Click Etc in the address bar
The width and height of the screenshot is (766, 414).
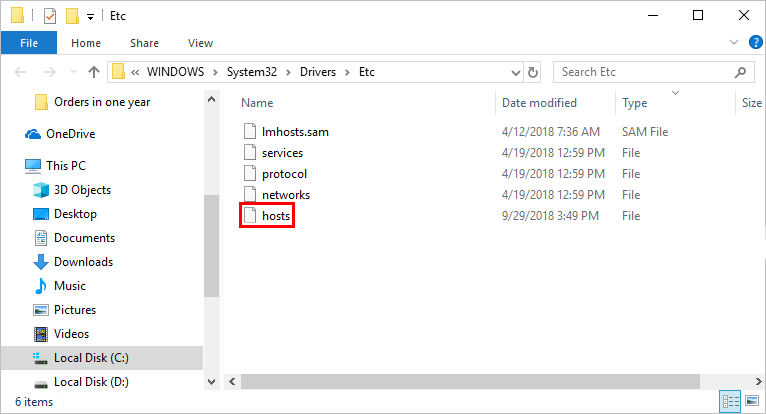point(367,72)
